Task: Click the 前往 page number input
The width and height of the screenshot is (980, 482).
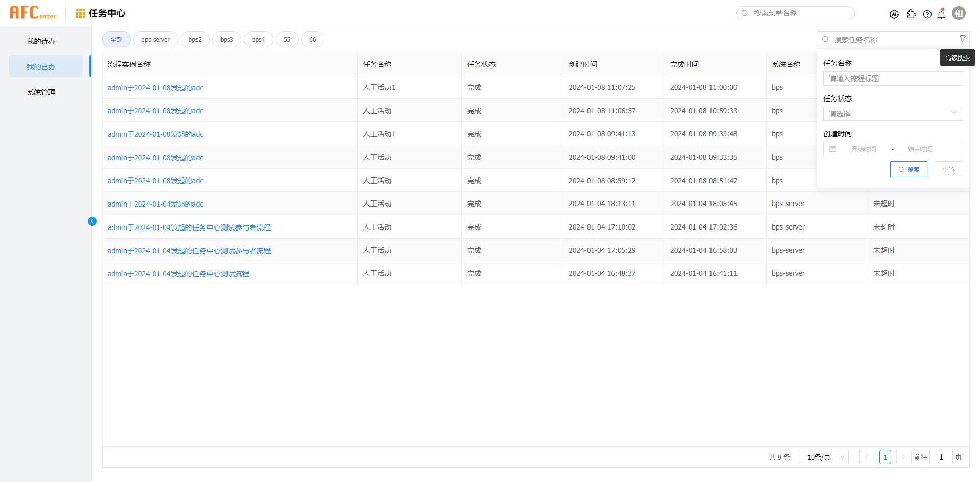Action: click(941, 457)
